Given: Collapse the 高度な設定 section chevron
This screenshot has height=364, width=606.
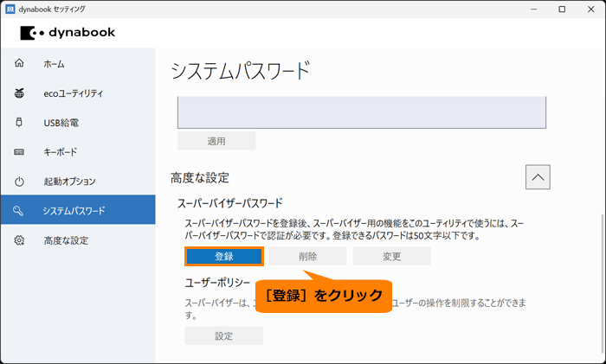Looking at the screenshot, I should 538,177.
